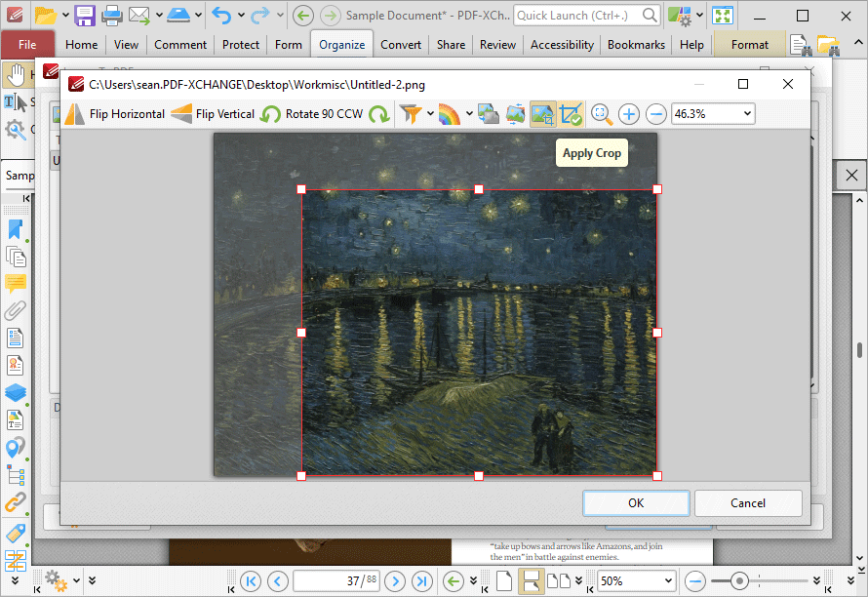Viewport: 868px width, 597px height.
Task: Flip the image horizontally
Action: coord(115,114)
